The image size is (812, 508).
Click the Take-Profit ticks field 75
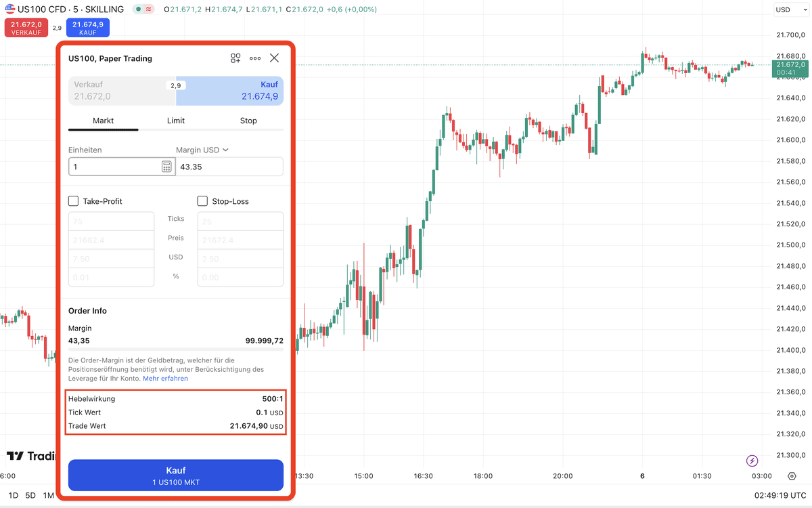point(112,221)
